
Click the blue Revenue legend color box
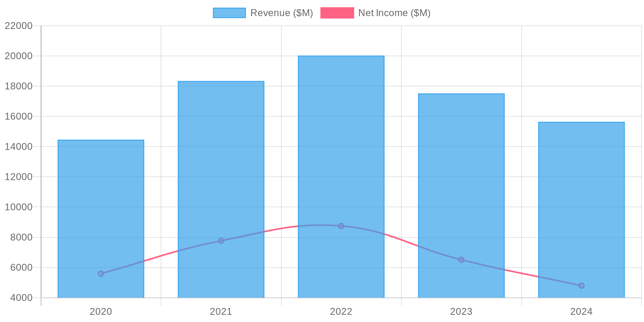(x=229, y=13)
